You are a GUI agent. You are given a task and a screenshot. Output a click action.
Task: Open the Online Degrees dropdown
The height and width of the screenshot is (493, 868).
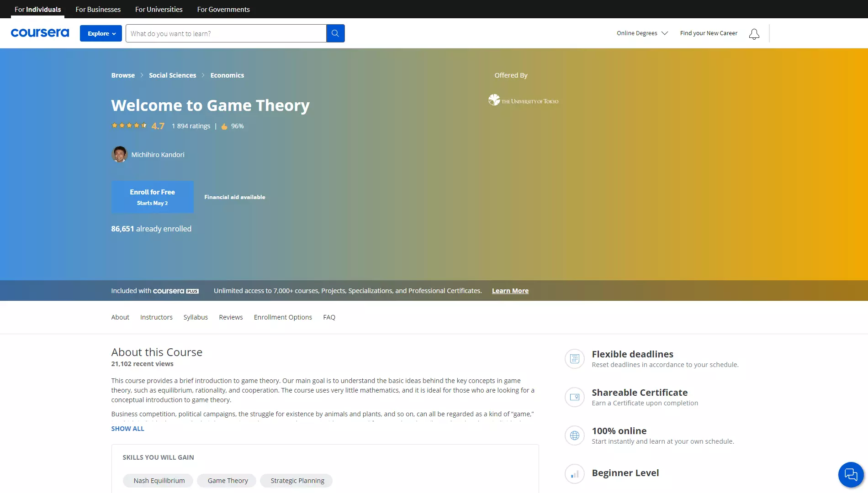tap(642, 33)
